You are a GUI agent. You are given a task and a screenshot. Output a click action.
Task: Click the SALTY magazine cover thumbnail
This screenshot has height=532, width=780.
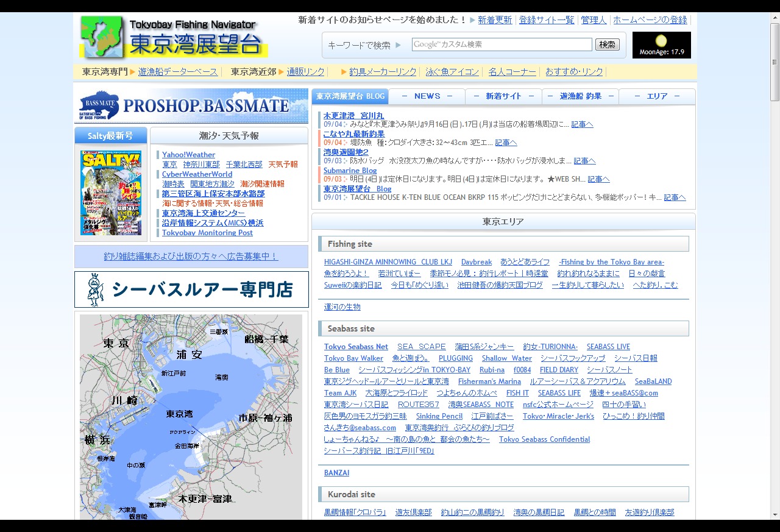111,193
